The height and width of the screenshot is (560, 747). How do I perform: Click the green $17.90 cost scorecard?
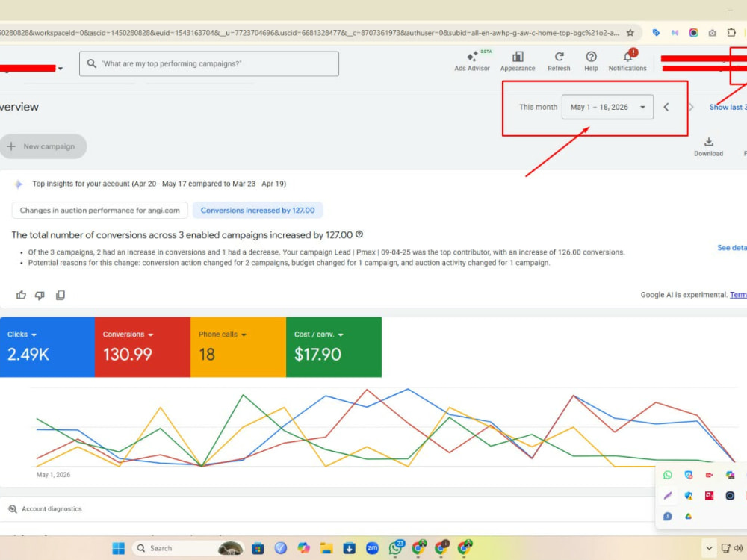click(334, 347)
